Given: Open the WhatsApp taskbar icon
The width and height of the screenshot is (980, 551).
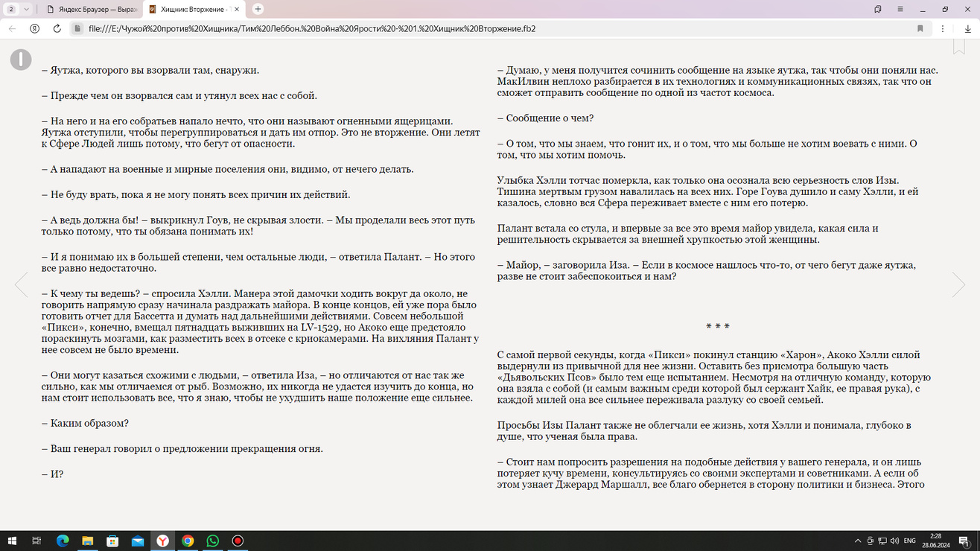Looking at the screenshot, I should pyautogui.click(x=213, y=541).
